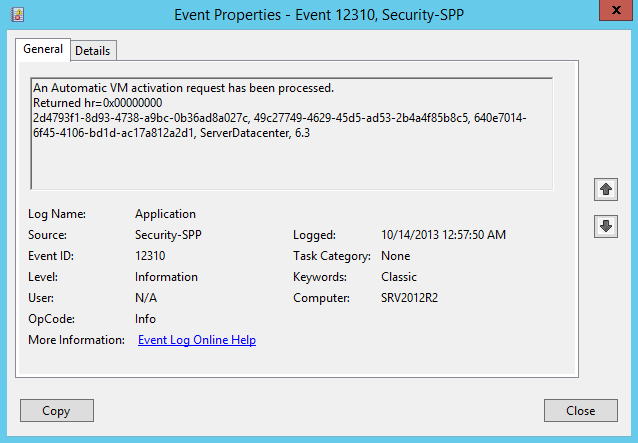Open the Details tab

pyautogui.click(x=93, y=50)
